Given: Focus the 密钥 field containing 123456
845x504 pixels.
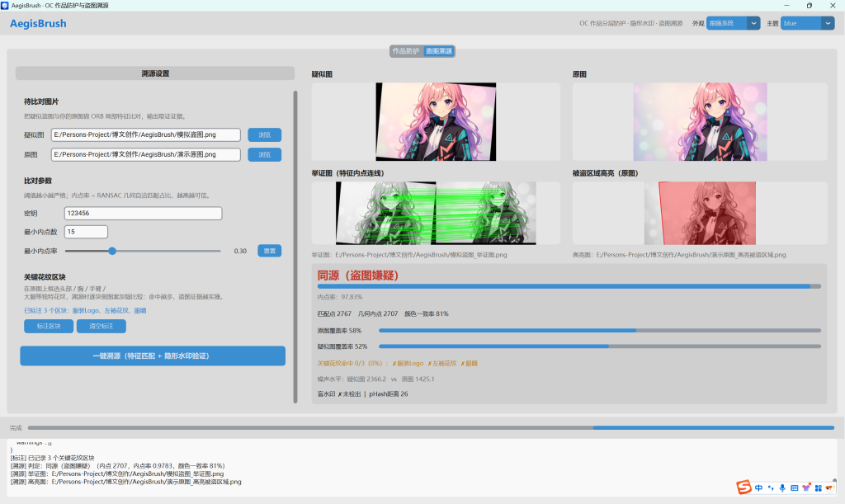Looking at the screenshot, I should [144, 213].
